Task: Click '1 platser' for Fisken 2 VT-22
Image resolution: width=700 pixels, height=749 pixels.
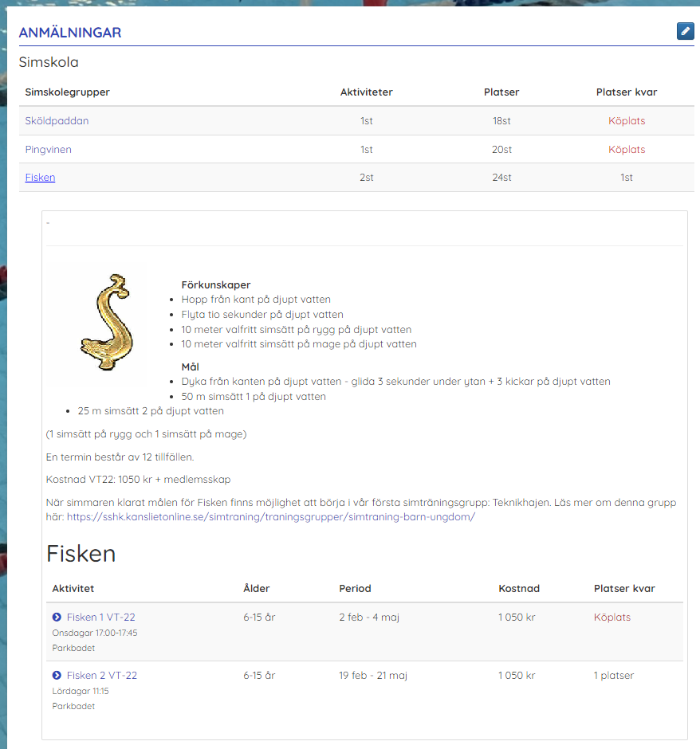Action: tap(614, 676)
